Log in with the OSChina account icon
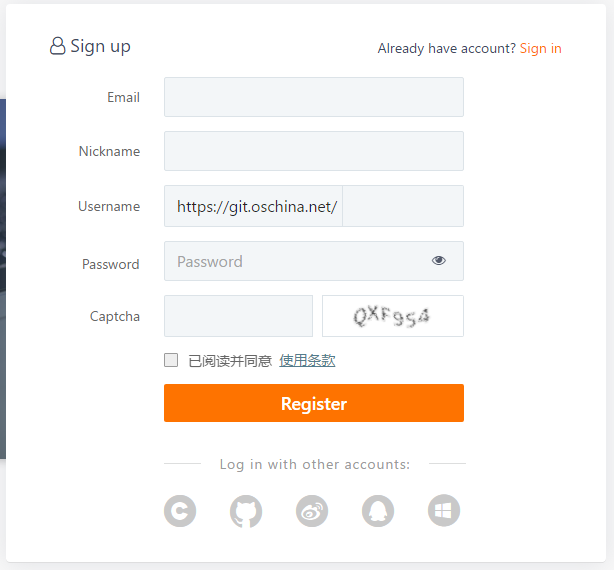This screenshot has height=570, width=614. [180, 511]
